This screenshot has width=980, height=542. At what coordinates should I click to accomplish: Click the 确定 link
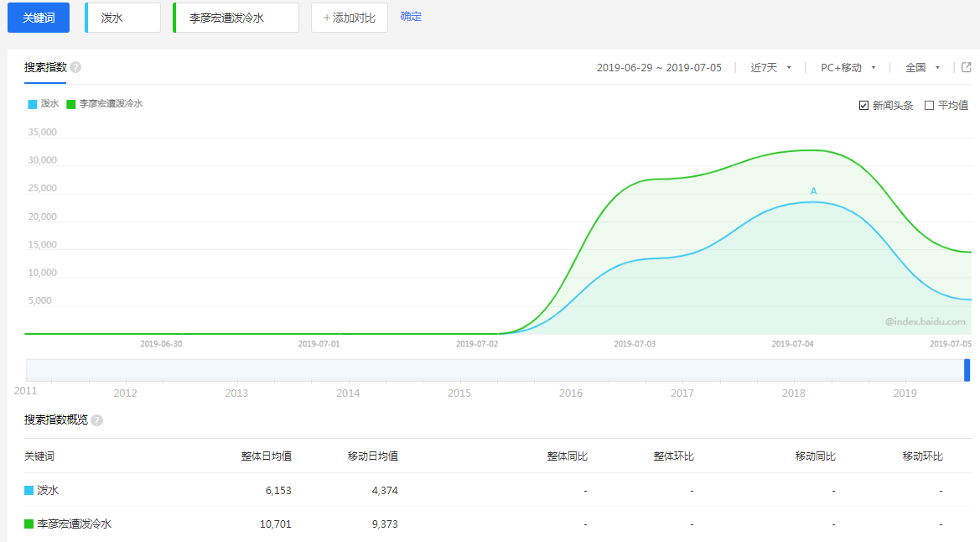(x=411, y=17)
